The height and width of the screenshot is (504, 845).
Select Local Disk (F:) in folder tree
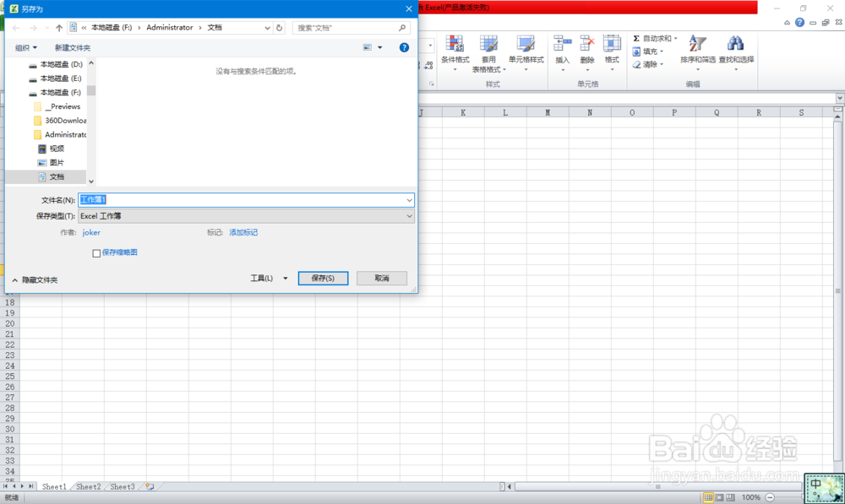[56, 92]
